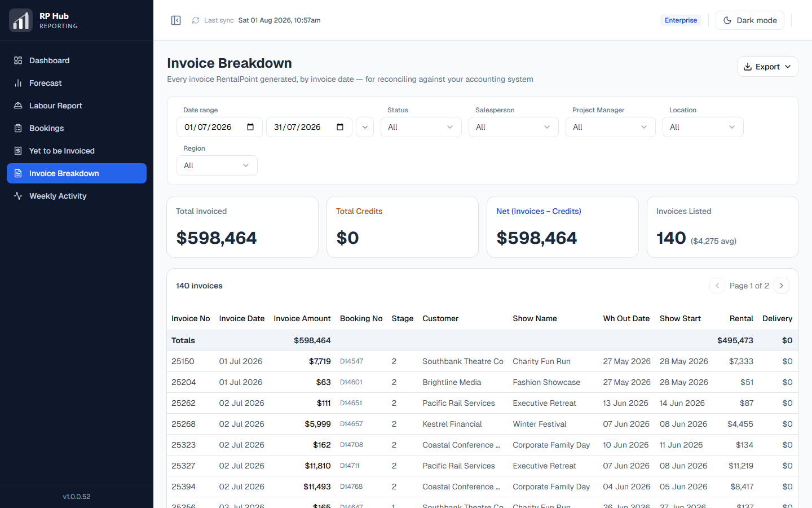Open the Project Manager filter dropdown
Screen dimensions: 812x508
(611, 127)
